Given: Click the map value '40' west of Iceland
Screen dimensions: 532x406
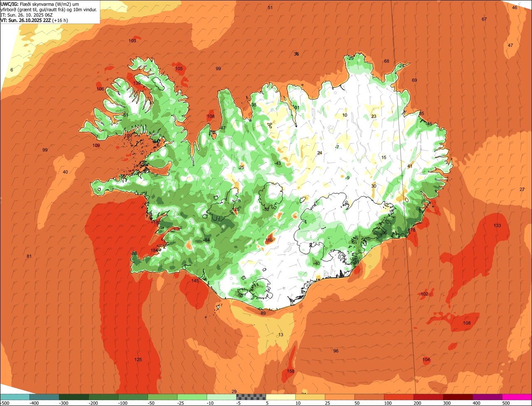Looking at the screenshot, I should 65,172.
